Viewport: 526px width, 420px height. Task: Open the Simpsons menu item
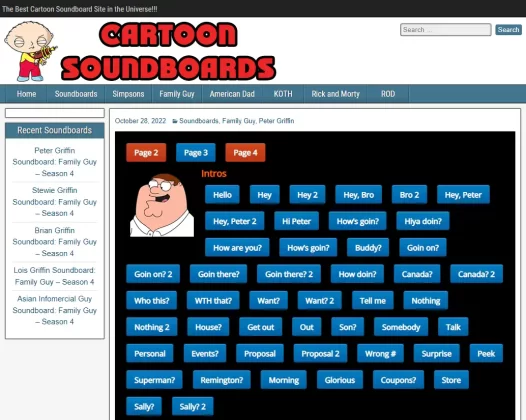tap(128, 94)
